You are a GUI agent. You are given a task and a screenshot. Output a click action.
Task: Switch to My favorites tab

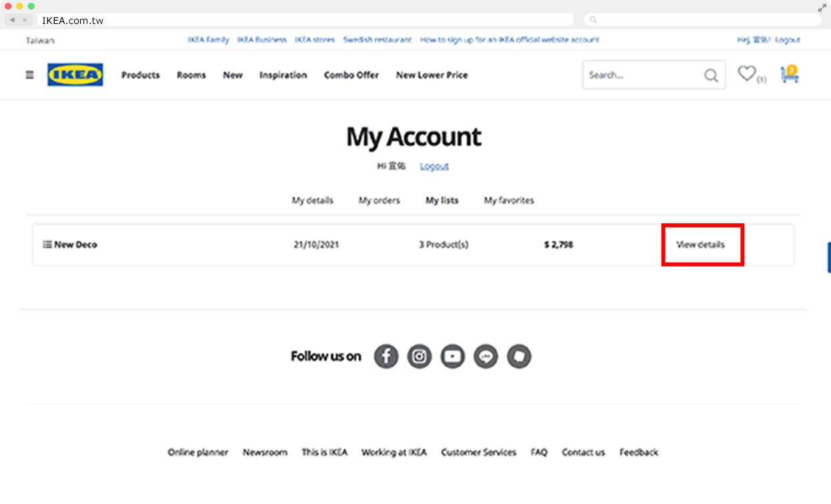pyautogui.click(x=509, y=201)
